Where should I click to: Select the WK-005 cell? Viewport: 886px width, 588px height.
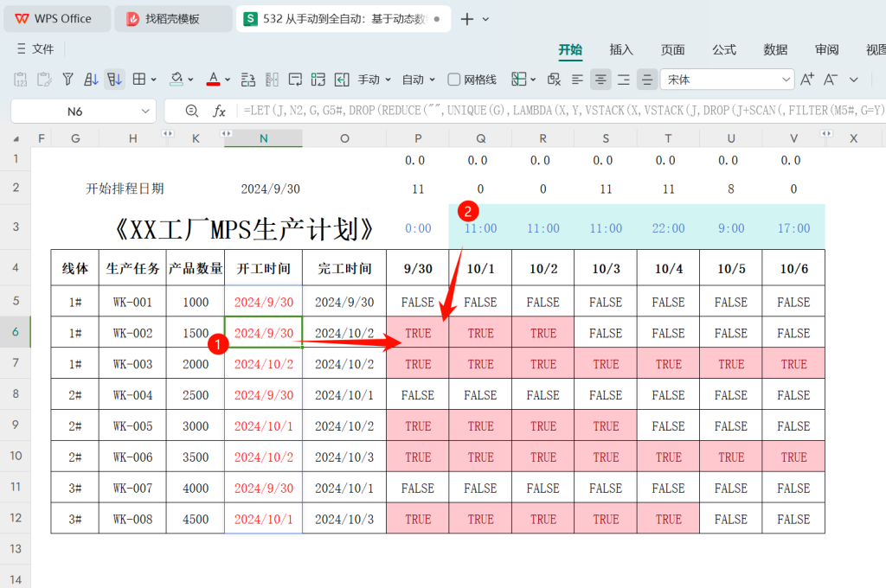[132, 426]
